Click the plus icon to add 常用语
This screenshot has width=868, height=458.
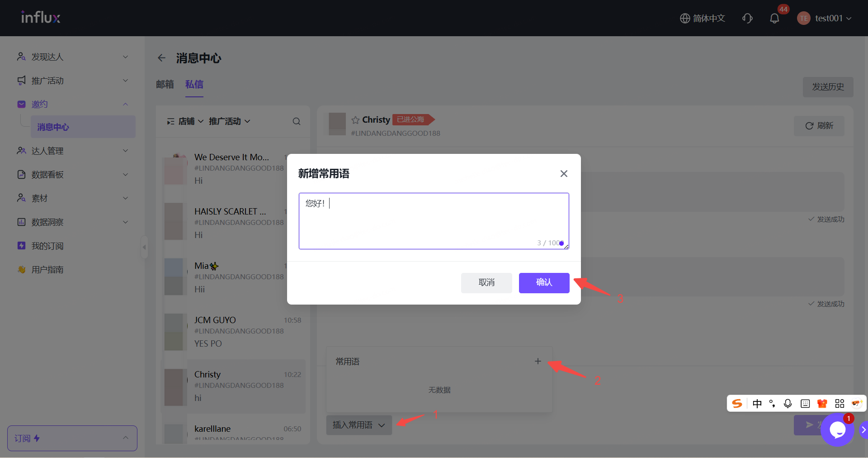coord(538,361)
